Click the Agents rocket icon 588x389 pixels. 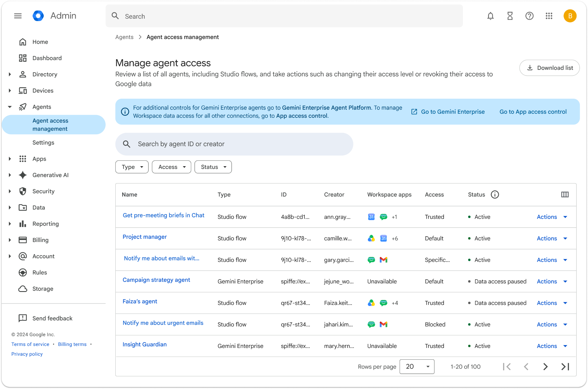23,107
